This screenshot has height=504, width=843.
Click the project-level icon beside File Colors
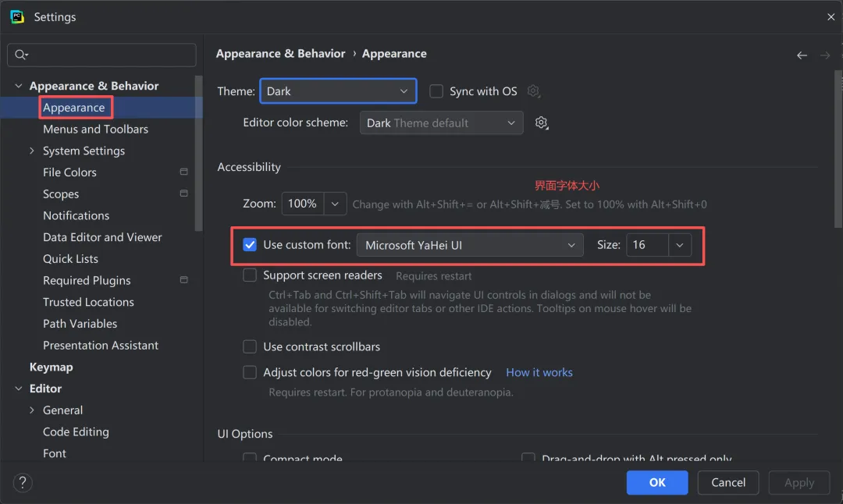tap(184, 172)
